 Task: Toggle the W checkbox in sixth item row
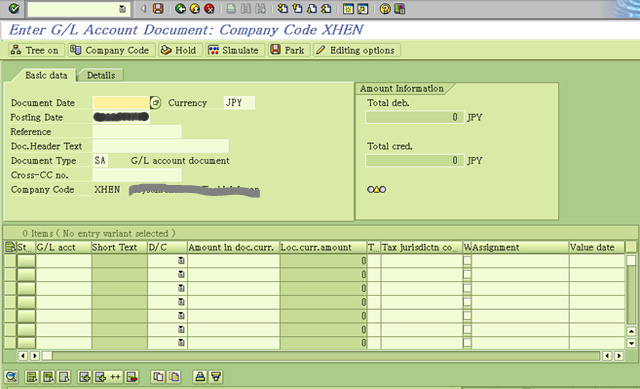point(467,329)
